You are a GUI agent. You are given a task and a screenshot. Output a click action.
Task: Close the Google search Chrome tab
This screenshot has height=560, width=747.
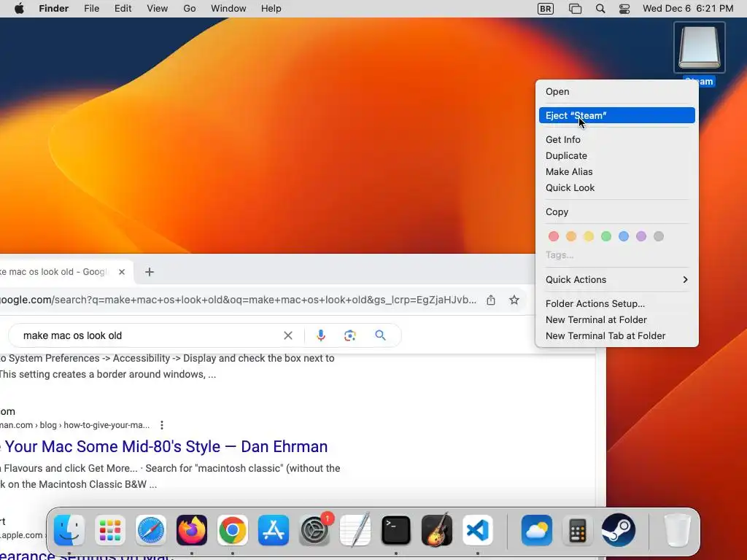(x=122, y=272)
